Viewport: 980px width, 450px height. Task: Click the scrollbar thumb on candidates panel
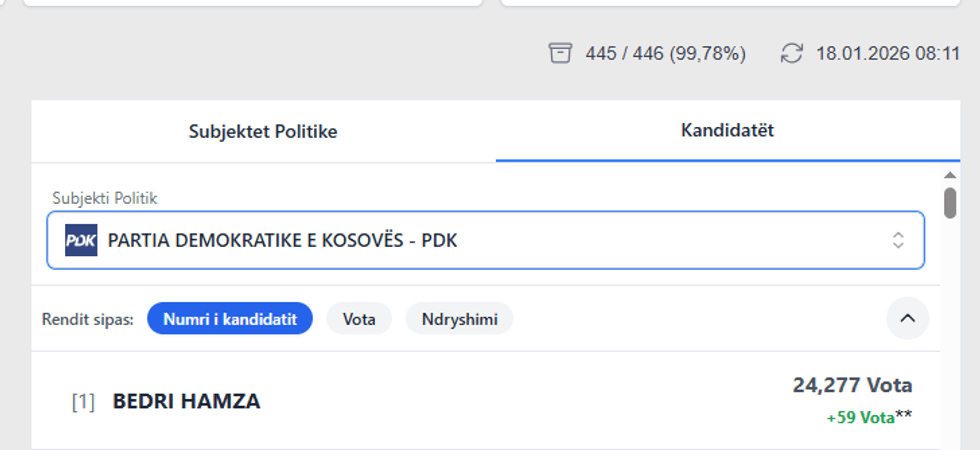click(x=950, y=201)
